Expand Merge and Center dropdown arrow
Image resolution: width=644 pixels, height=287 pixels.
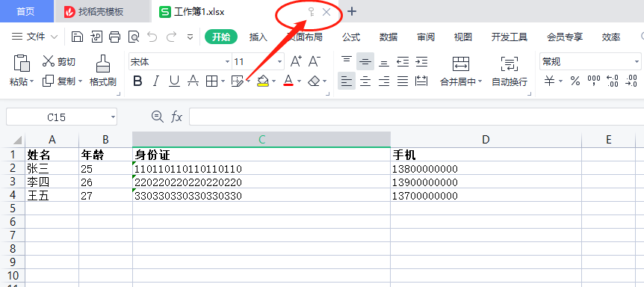[x=479, y=81]
